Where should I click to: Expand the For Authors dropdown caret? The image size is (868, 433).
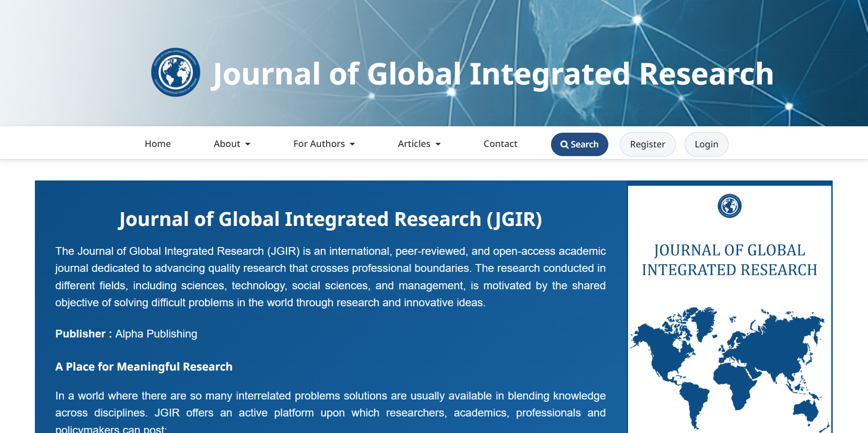(352, 144)
